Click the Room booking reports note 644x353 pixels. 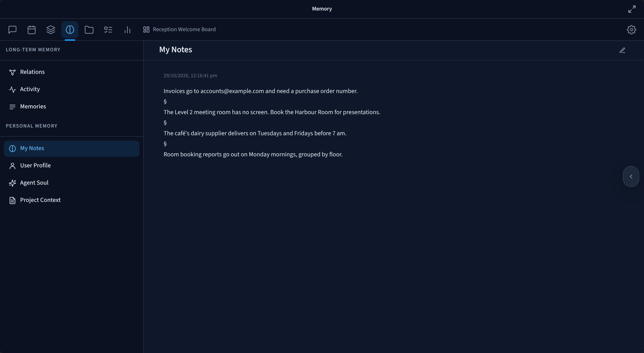point(253,154)
